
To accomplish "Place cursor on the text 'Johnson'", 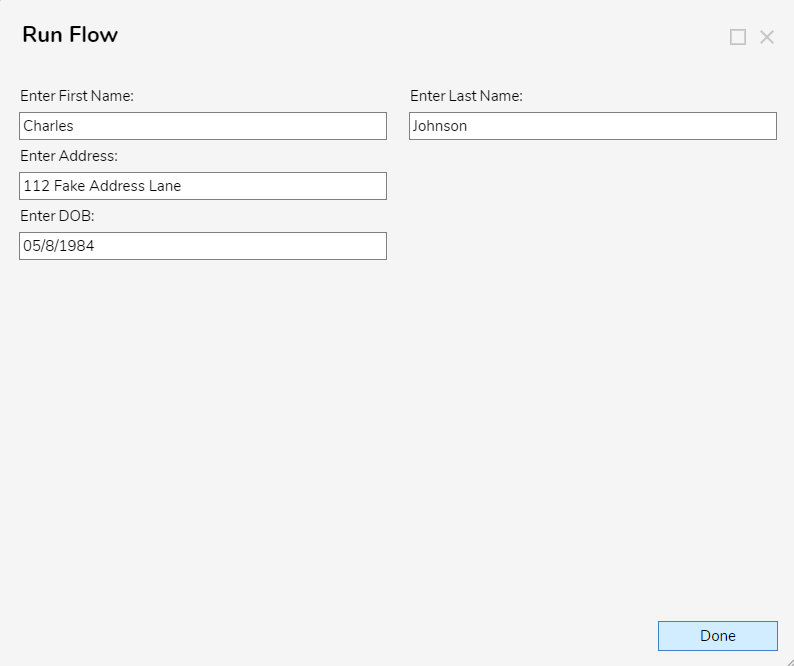I will (x=440, y=126).
